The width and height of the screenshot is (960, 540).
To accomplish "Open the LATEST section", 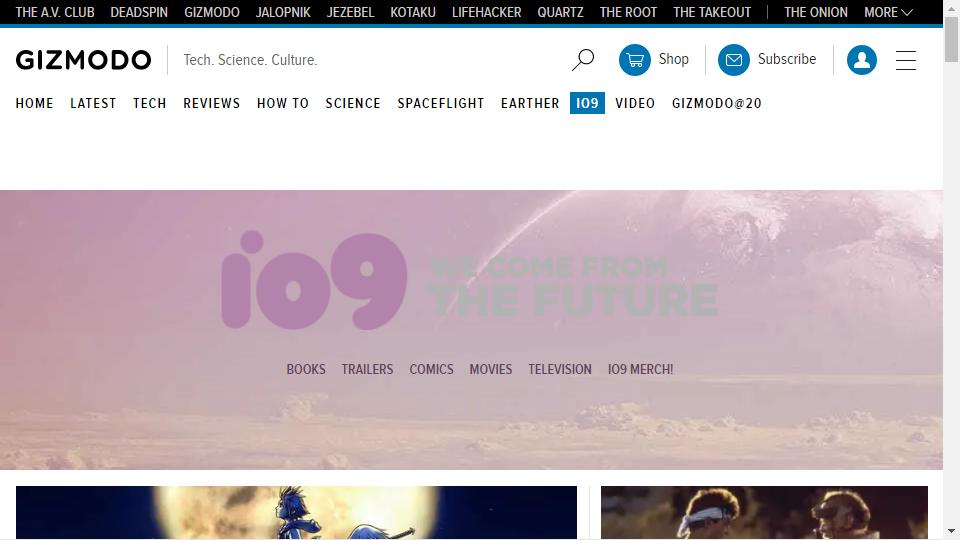I will [93, 103].
